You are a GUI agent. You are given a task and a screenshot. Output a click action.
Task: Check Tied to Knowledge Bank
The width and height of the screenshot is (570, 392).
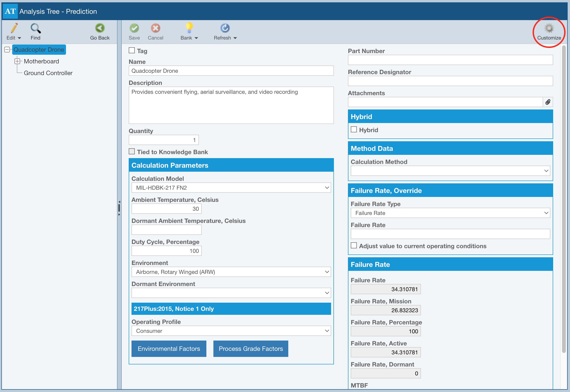tap(132, 152)
